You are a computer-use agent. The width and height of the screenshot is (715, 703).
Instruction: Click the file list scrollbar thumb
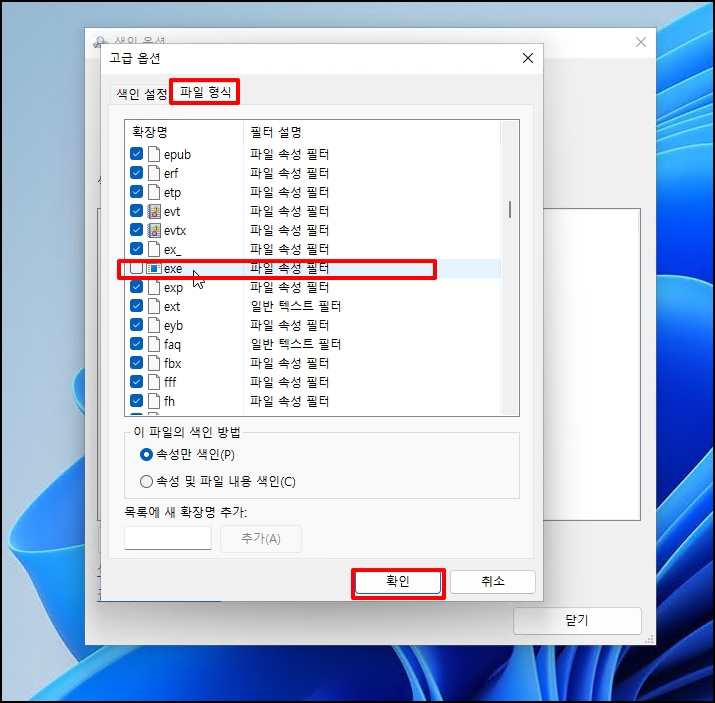pos(510,210)
